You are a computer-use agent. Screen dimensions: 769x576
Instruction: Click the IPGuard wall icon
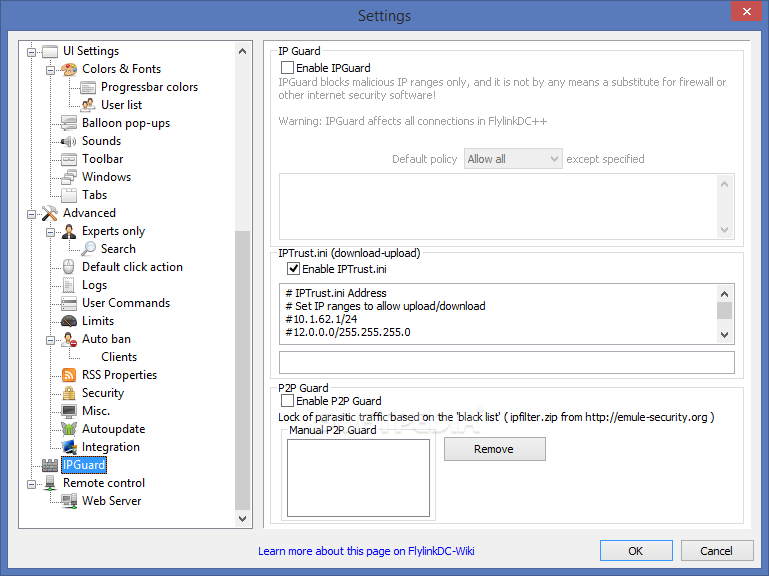pyautogui.click(x=50, y=465)
